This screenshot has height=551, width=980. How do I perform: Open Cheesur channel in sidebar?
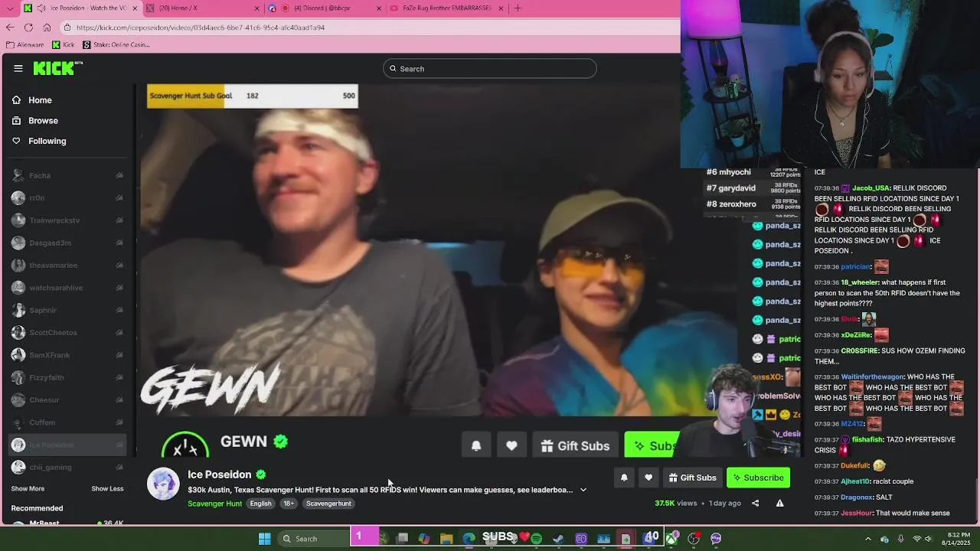point(67,399)
